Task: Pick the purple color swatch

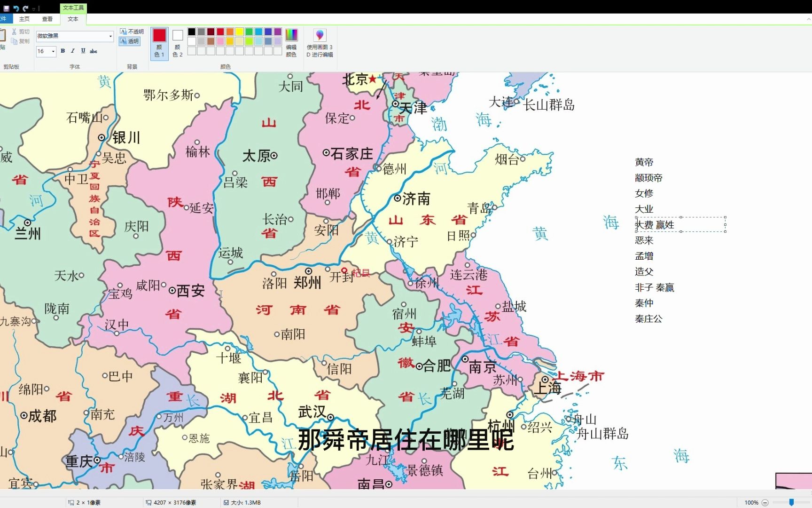Action: tap(278, 32)
